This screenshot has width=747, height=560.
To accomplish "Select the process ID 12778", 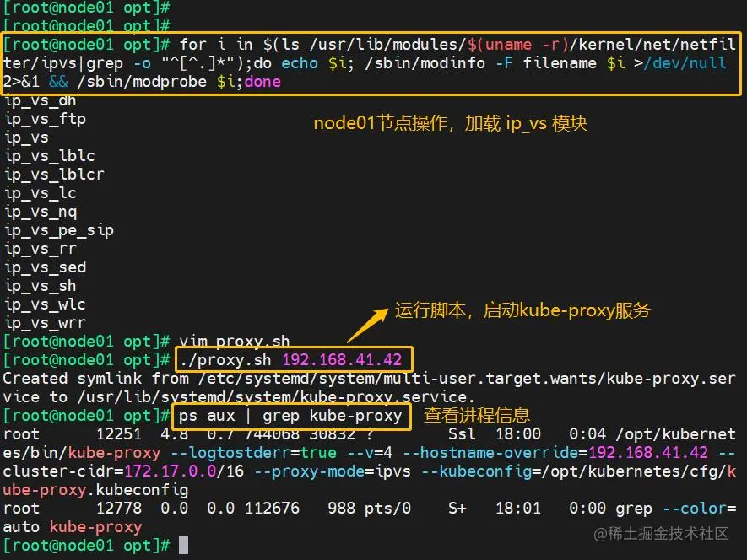I will (x=119, y=509).
